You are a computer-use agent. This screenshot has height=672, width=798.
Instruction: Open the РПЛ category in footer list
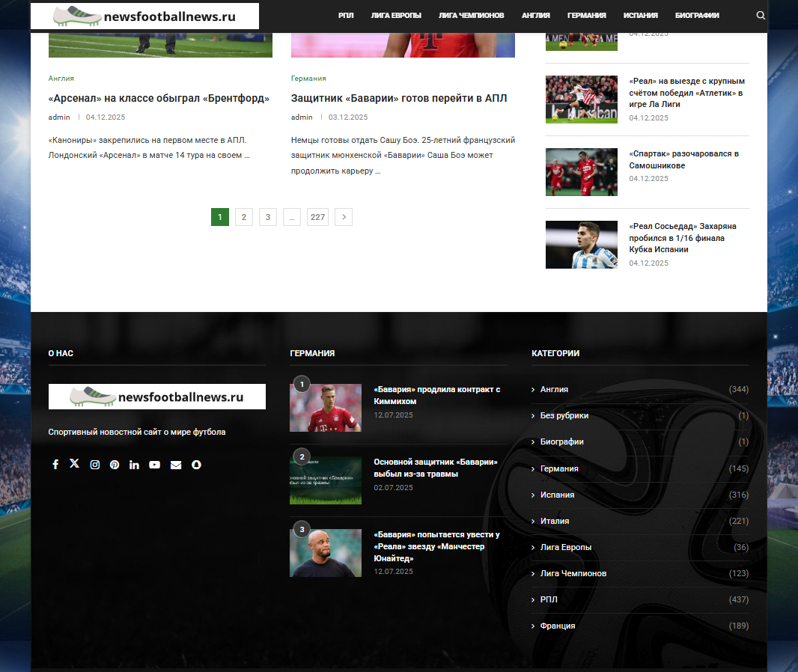pyautogui.click(x=549, y=599)
